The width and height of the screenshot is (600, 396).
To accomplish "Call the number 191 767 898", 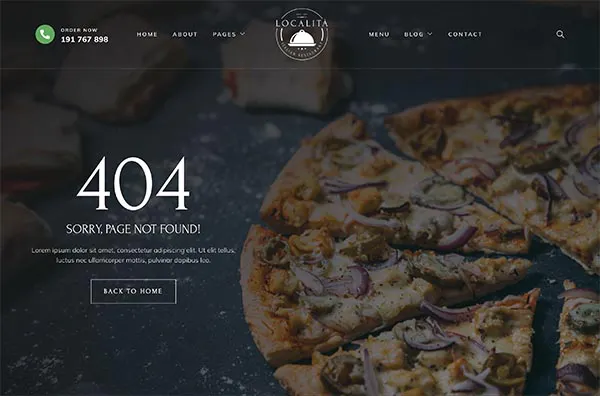I will 85,39.
